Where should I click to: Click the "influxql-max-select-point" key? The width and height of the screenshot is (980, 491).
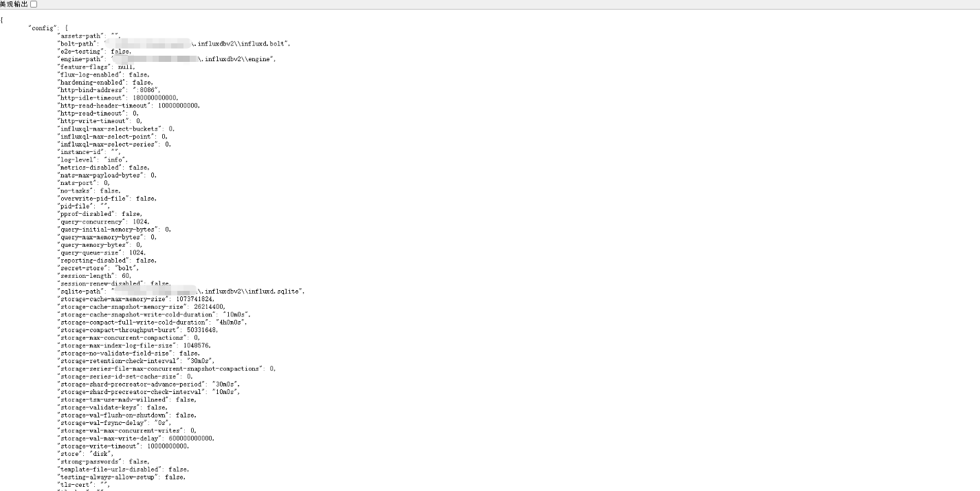pyautogui.click(x=107, y=136)
